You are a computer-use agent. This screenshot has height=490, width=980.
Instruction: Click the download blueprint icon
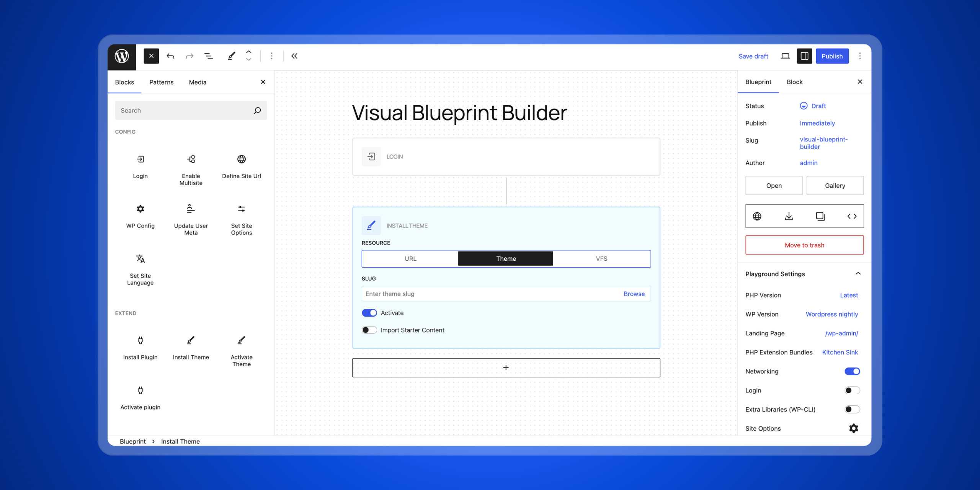pos(789,216)
